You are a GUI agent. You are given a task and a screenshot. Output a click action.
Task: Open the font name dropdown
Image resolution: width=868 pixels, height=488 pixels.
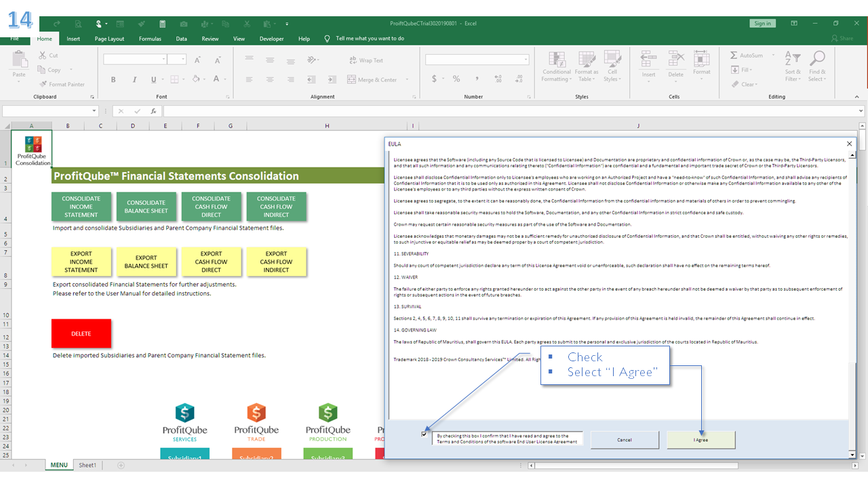coord(164,60)
